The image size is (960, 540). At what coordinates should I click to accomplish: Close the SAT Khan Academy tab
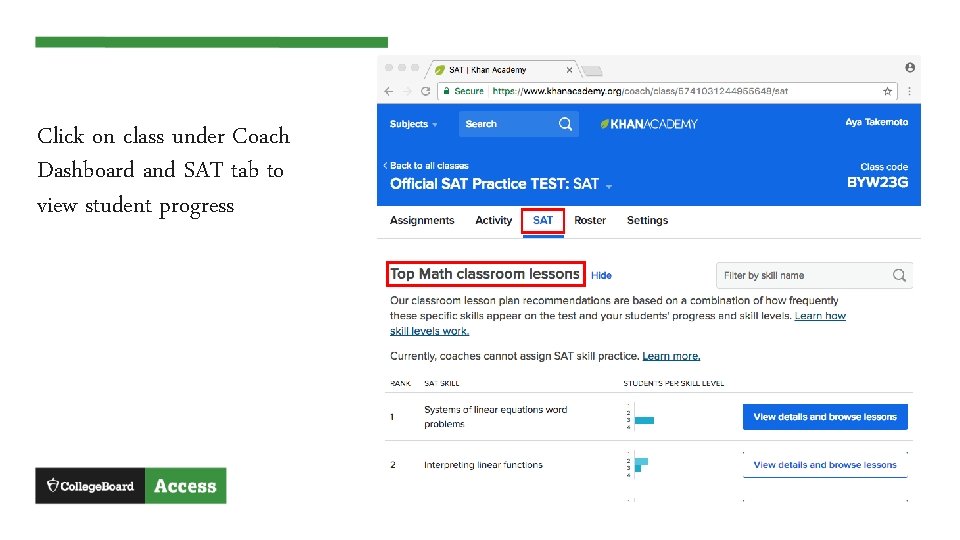[569, 70]
